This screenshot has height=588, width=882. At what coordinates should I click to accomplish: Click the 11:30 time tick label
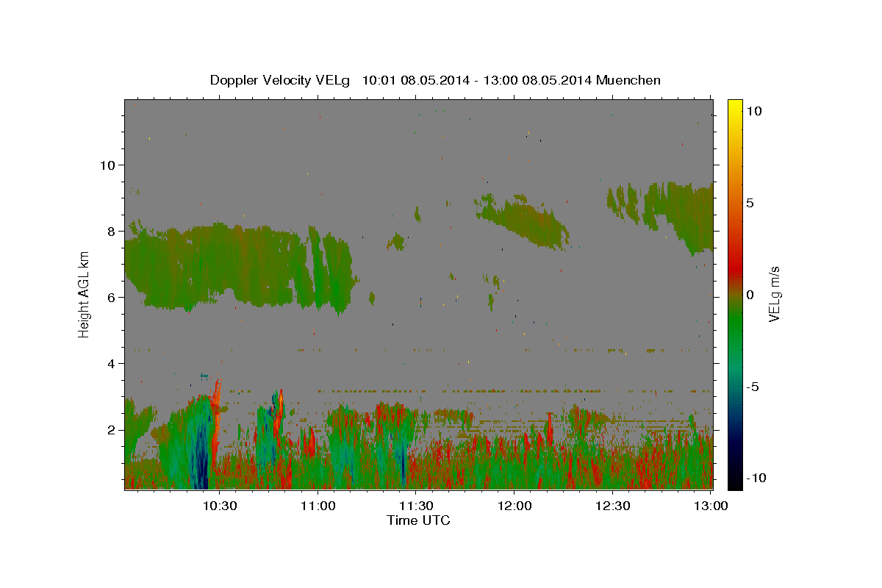click(417, 506)
